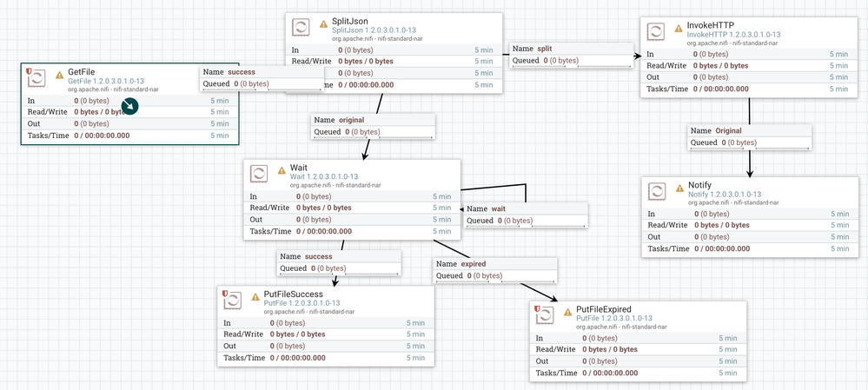Image resolution: width=868 pixels, height=390 pixels.
Task: Select the PutFileExpired processor name
Action: pos(604,309)
